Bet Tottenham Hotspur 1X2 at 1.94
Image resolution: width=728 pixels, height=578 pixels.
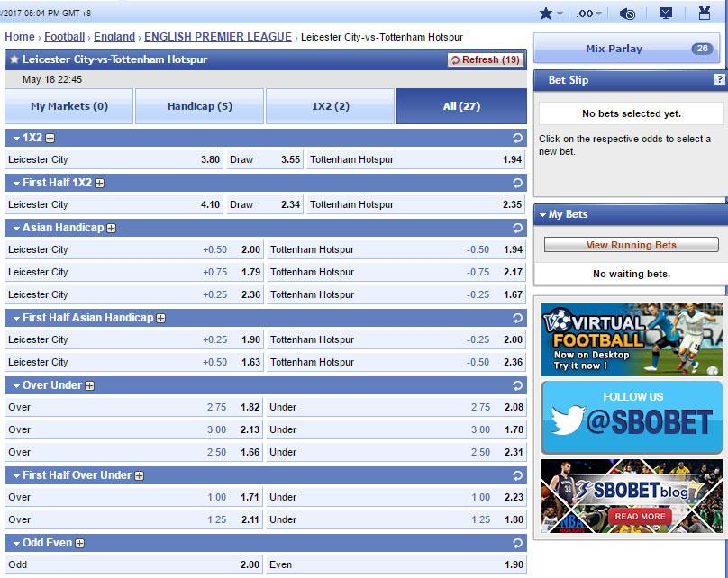(416, 159)
